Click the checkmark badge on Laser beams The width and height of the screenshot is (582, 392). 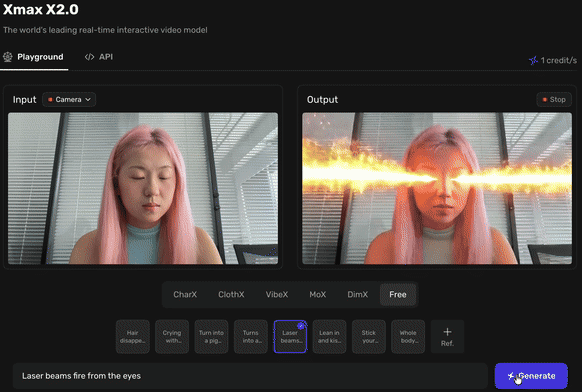(x=301, y=326)
